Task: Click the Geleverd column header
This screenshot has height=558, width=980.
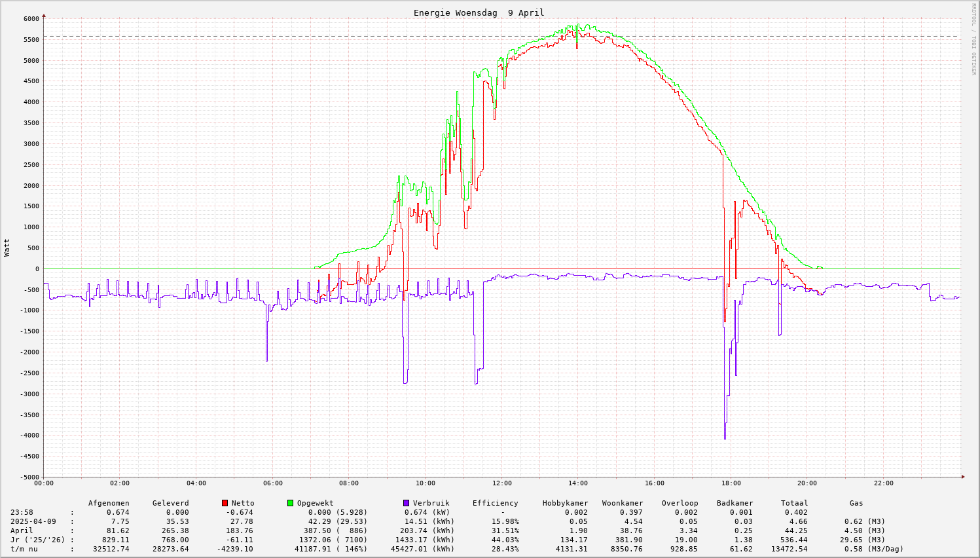Action: 170,503
